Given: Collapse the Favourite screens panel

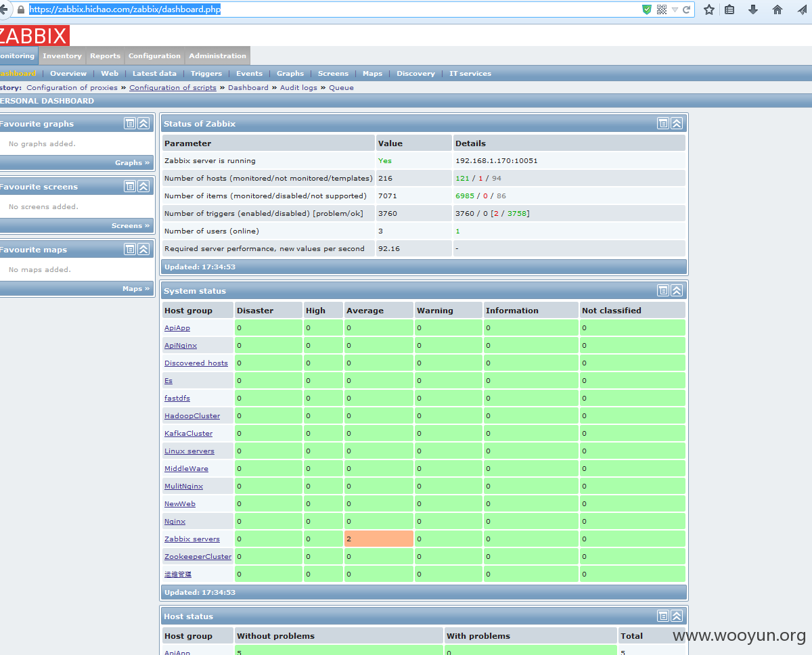Looking at the screenshot, I should coord(143,186).
